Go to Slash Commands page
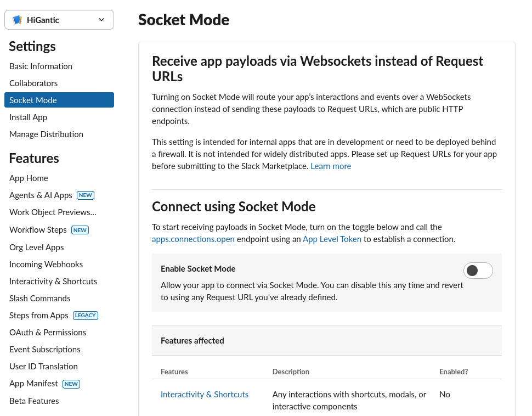 point(39,299)
